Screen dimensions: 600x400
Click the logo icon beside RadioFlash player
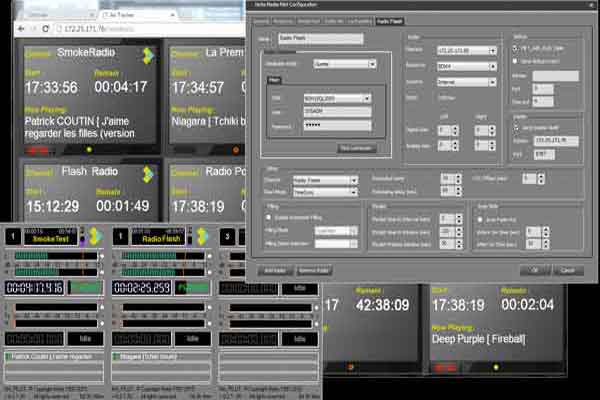tap(202, 236)
